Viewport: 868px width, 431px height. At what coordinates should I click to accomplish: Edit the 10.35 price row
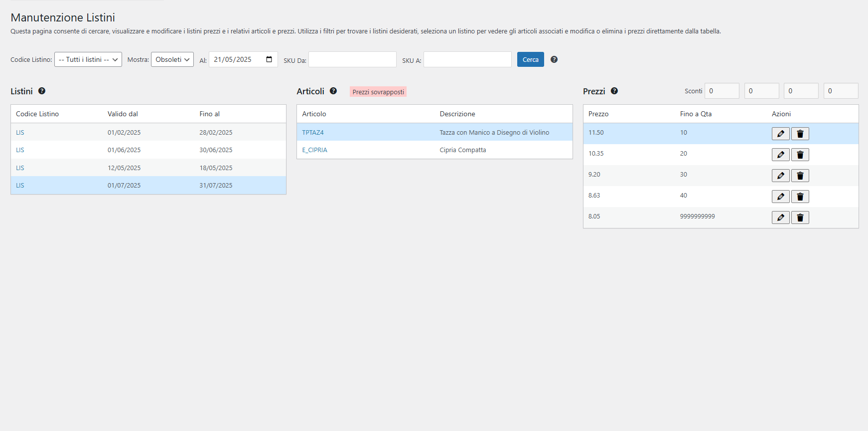[x=780, y=155]
